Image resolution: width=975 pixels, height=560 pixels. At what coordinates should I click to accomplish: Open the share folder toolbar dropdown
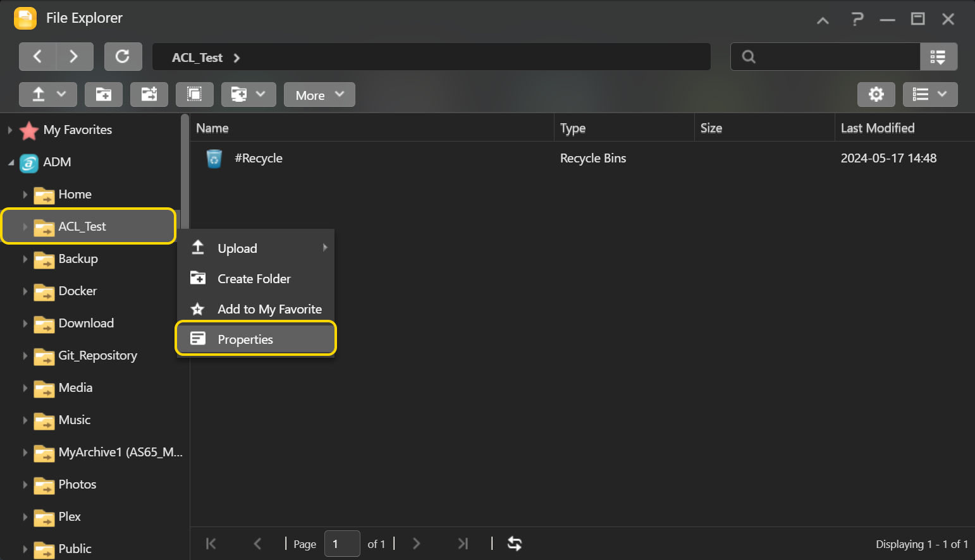tap(248, 95)
